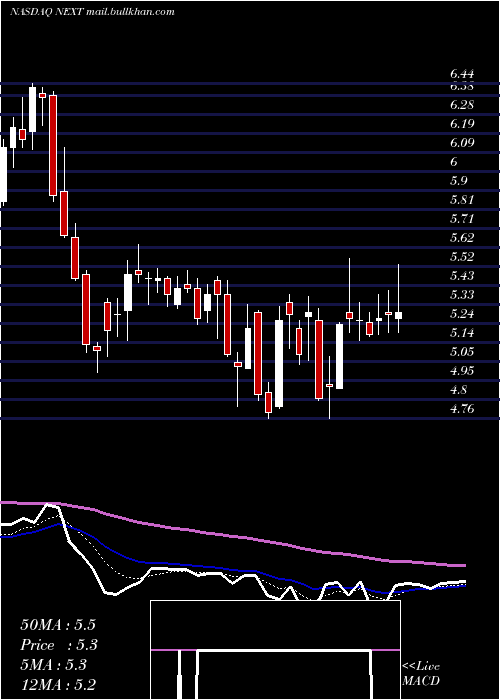Click the 4.8 price axis label
This screenshot has height=700, width=500.
458,390
